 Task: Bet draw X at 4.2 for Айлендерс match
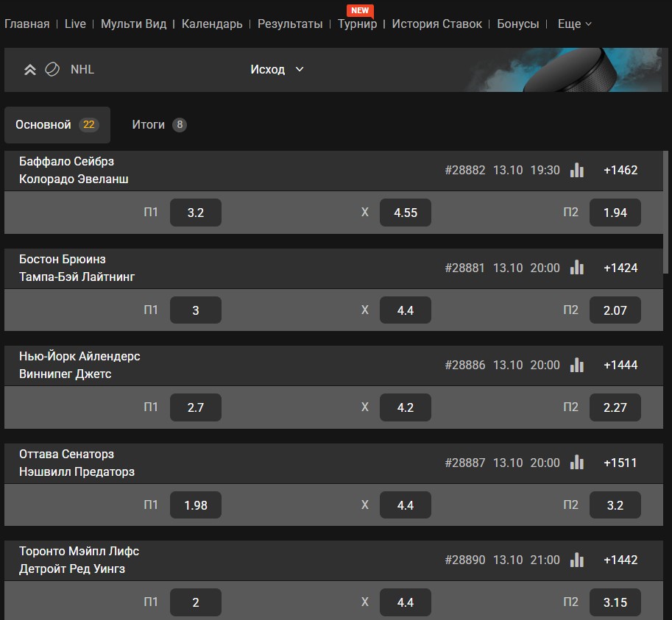click(x=406, y=407)
